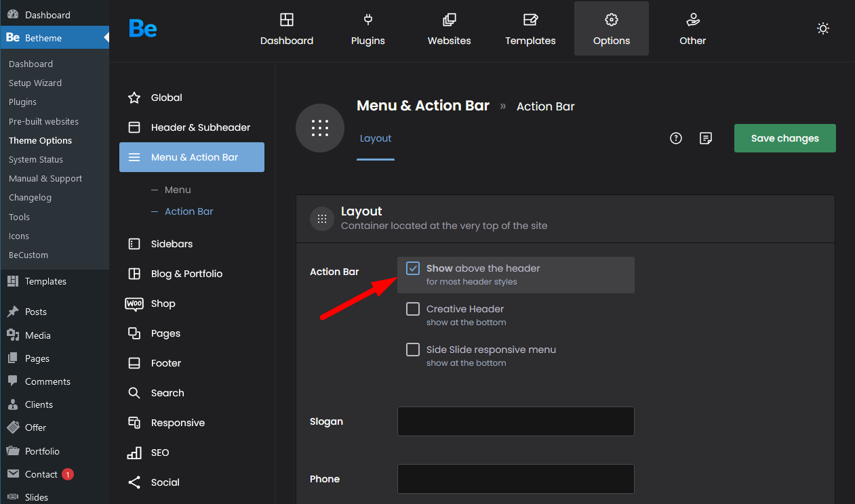Viewport: 855px width, 504px height.
Task: Click the help question mark icon
Action: click(675, 138)
